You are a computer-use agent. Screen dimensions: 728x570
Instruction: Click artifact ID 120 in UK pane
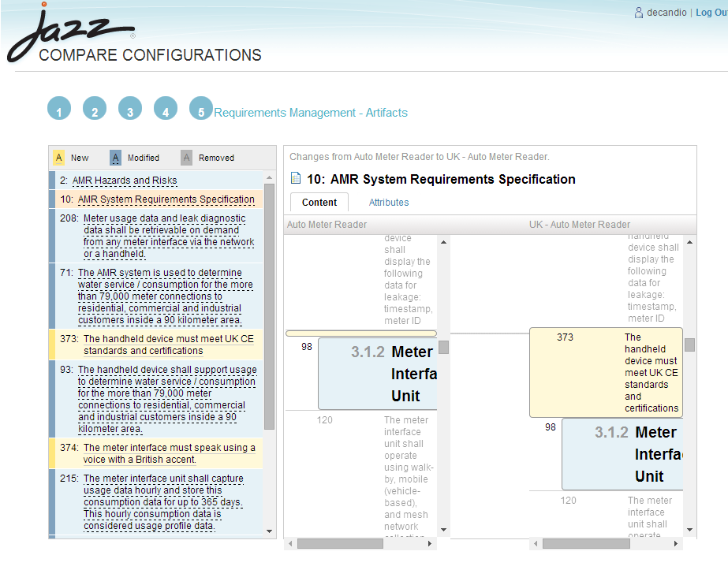(x=569, y=501)
